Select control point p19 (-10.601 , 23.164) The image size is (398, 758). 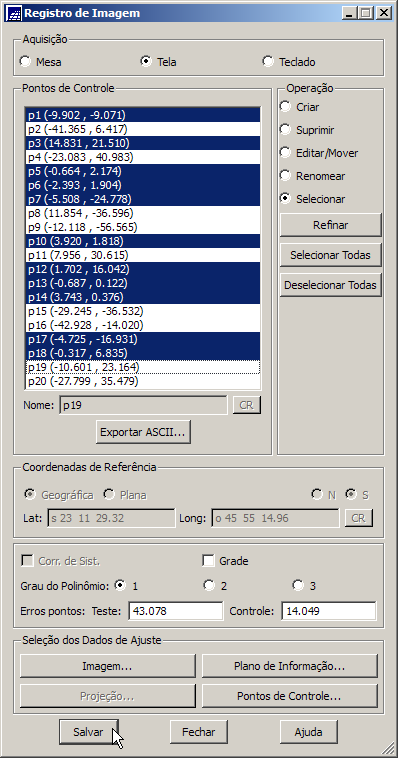[x=143, y=367]
